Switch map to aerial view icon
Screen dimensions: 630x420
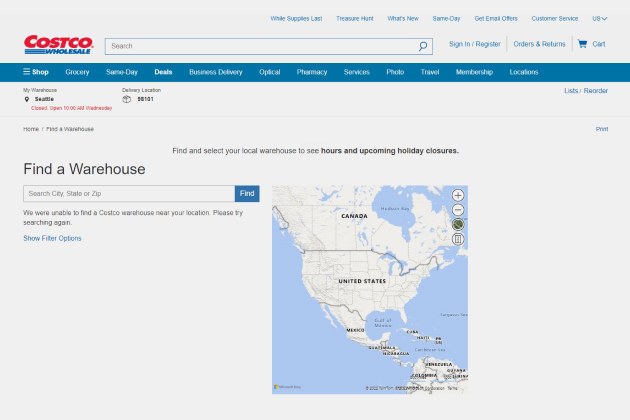point(458,224)
